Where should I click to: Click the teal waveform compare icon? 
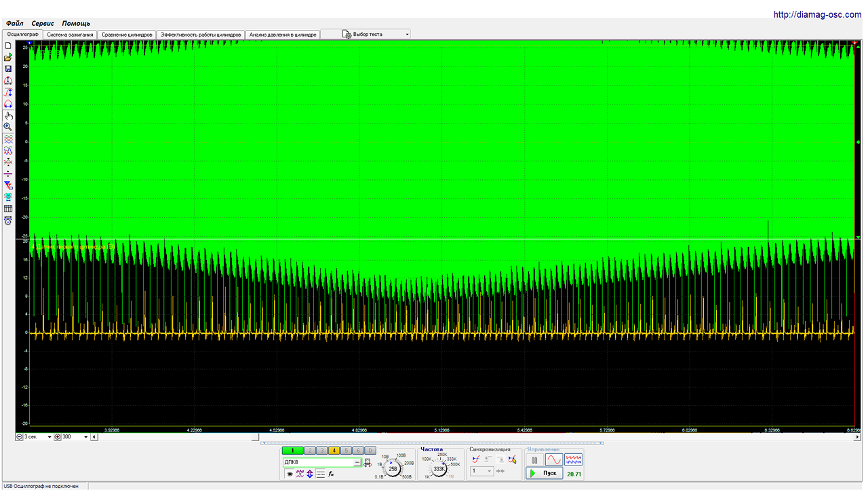point(8,197)
